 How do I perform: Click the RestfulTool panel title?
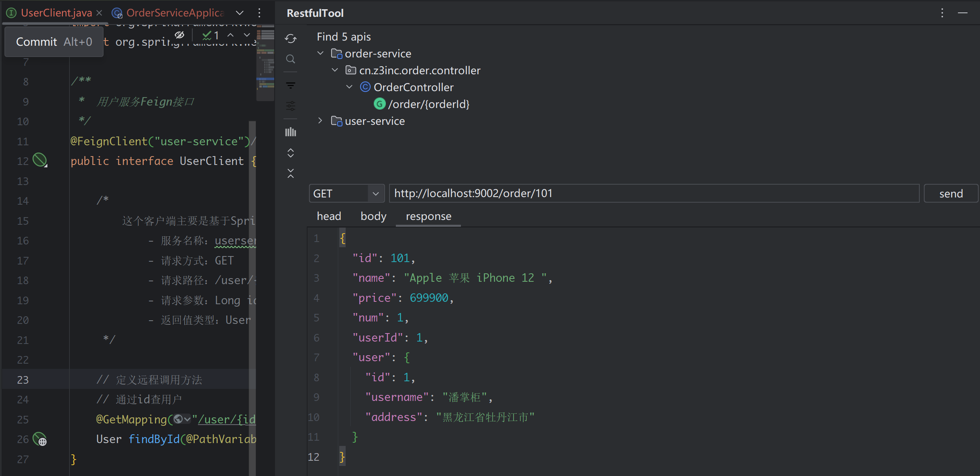coord(315,13)
